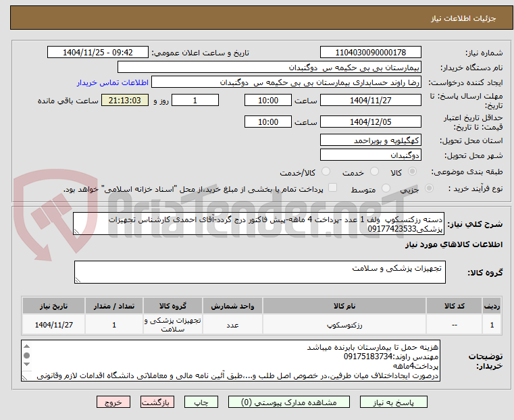Click the چاپ print button
This screenshot has width=514, height=420.
[x=201, y=402]
